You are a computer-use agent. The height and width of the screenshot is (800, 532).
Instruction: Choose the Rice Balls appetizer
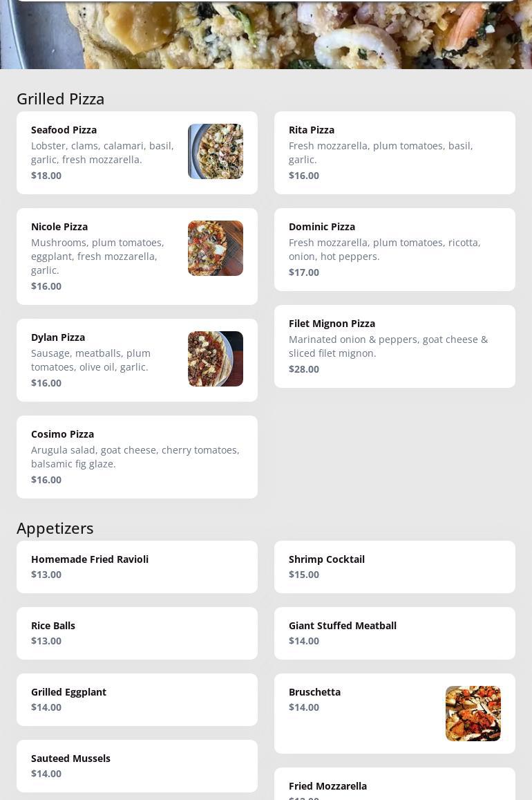coord(137,633)
